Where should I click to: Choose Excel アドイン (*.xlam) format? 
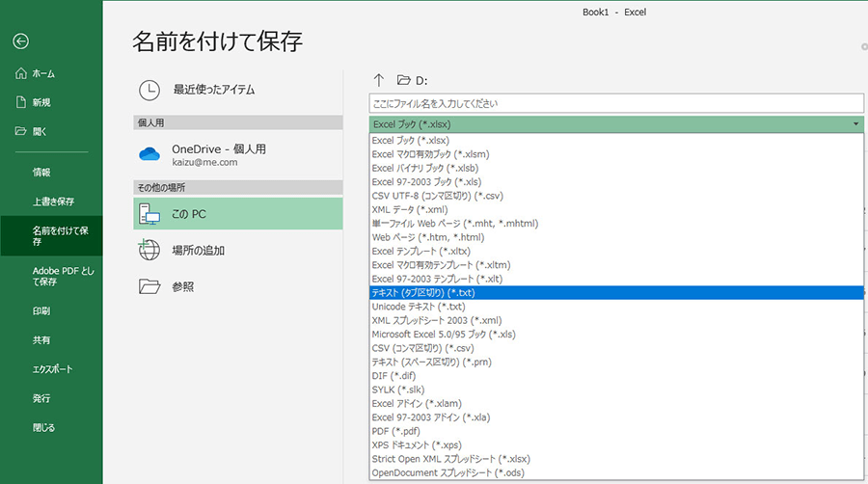[616, 403]
